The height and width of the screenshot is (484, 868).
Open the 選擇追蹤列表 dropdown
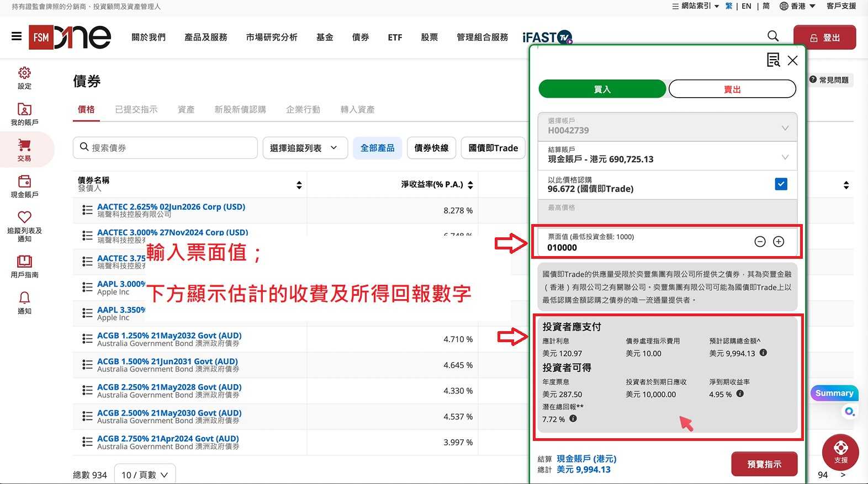coord(305,148)
